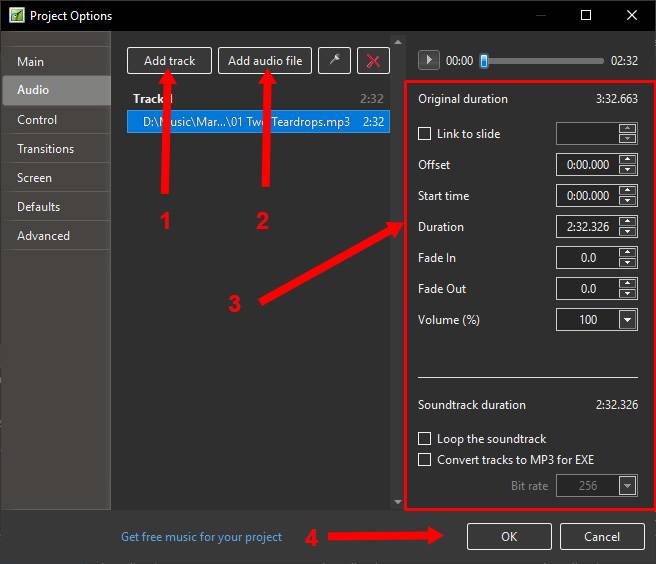This screenshot has height=564, width=656.
Task: Click the Fade In value field
Action: 587,258
